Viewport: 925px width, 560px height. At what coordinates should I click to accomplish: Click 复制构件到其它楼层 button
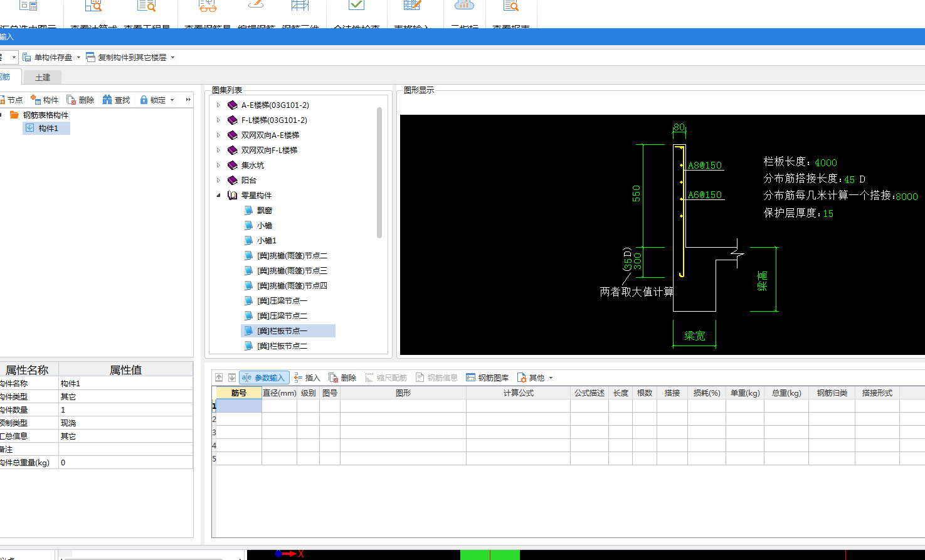click(126, 57)
